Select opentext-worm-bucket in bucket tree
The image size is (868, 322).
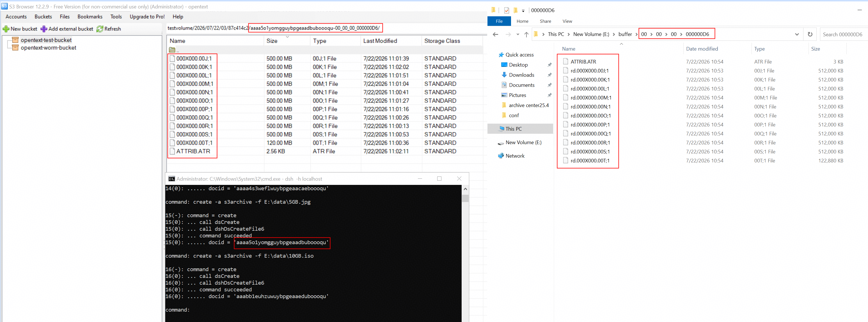tap(48, 48)
